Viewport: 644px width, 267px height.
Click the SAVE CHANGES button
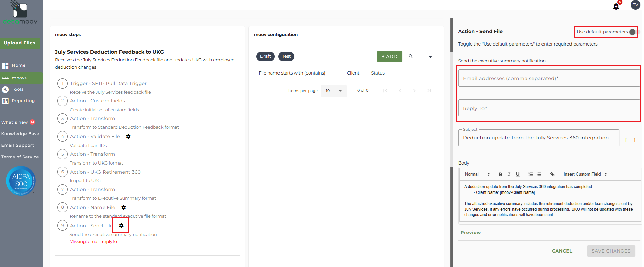click(611, 251)
